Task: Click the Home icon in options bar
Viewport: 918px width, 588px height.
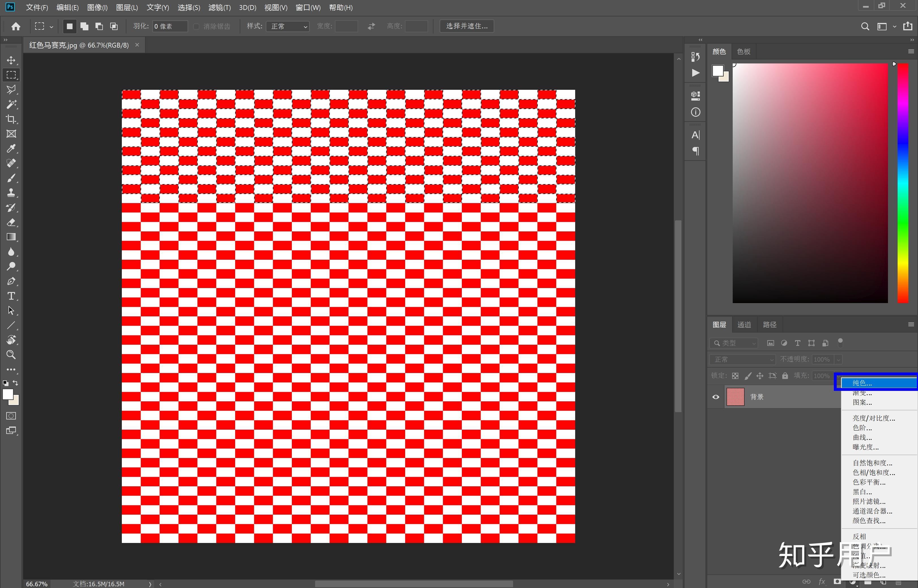Action: click(16, 26)
